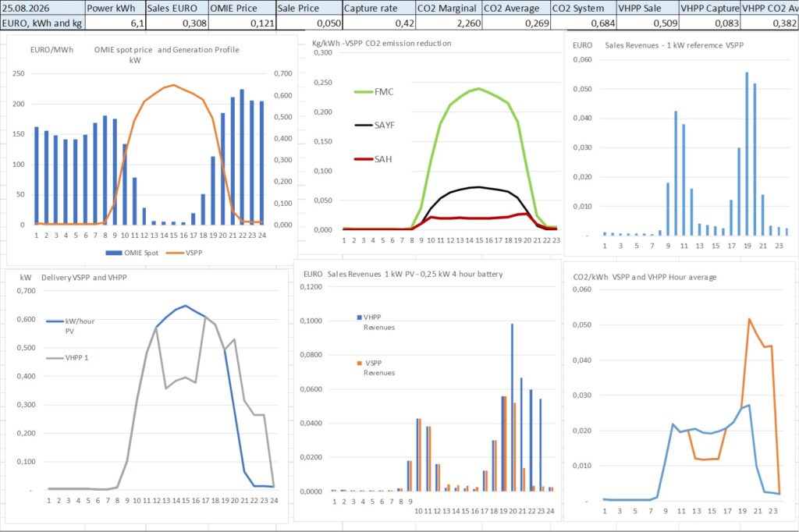Image resolution: width=799 pixels, height=532 pixels.
Task: Select the date cell 25.08.2026
Action: [42, 8]
